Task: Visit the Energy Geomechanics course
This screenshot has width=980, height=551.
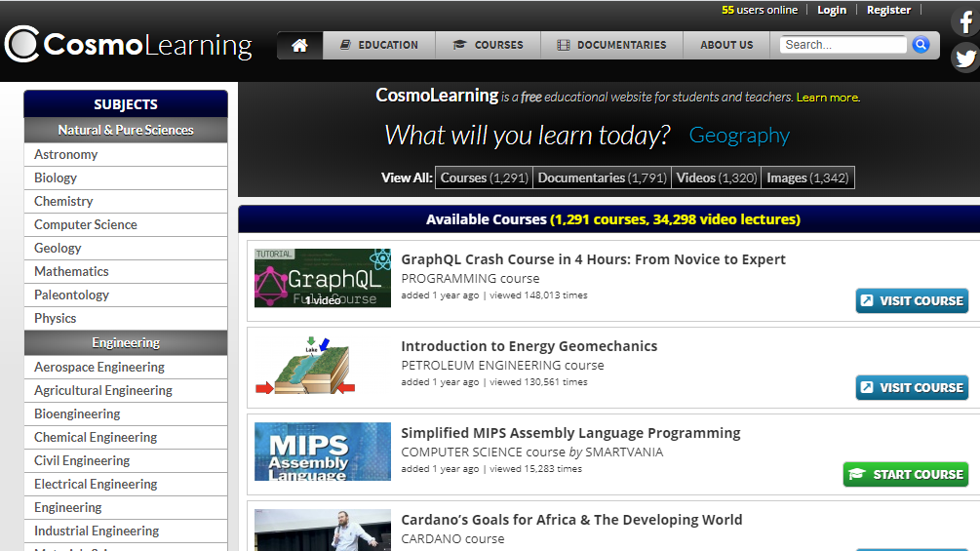Action: pos(912,387)
